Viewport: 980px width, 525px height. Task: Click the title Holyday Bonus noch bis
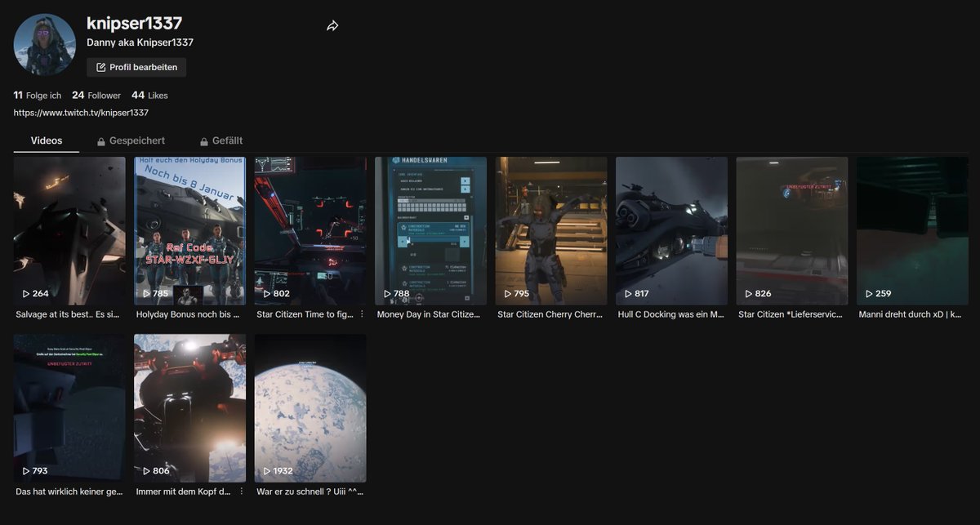pos(187,314)
